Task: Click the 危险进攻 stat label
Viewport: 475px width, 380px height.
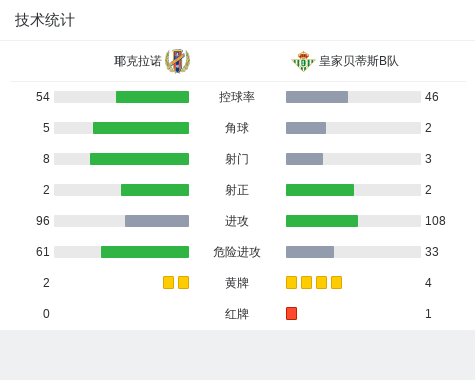Action: [237, 252]
